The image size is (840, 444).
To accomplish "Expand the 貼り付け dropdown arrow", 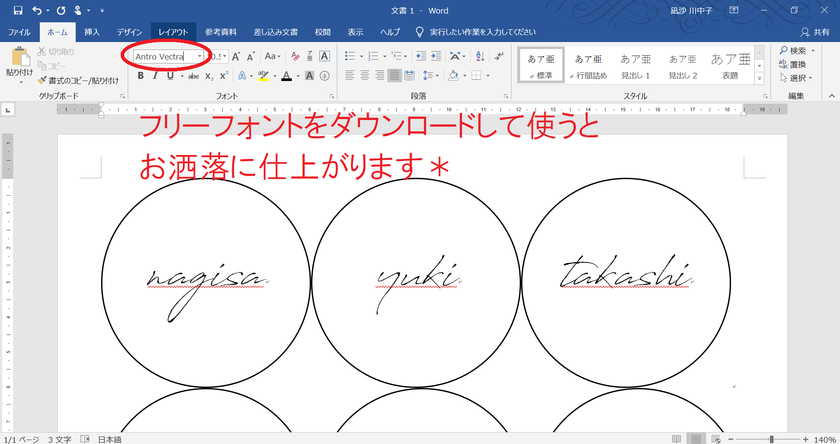I will coord(20,82).
